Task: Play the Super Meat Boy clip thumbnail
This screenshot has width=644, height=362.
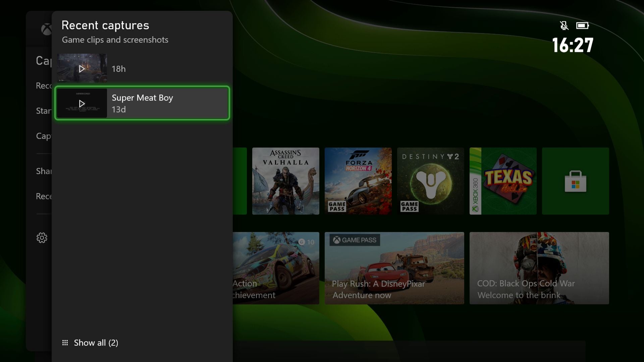Action: 82,103
